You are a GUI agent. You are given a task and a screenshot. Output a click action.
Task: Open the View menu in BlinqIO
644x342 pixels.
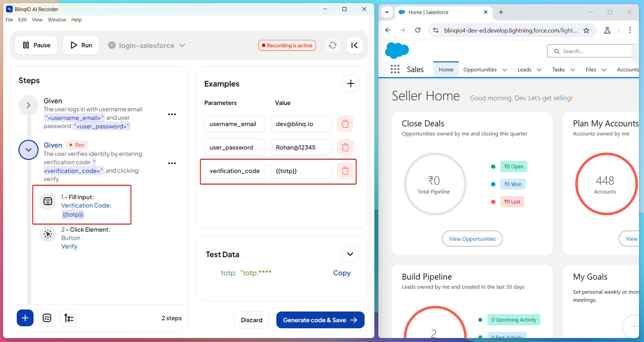[x=37, y=20]
